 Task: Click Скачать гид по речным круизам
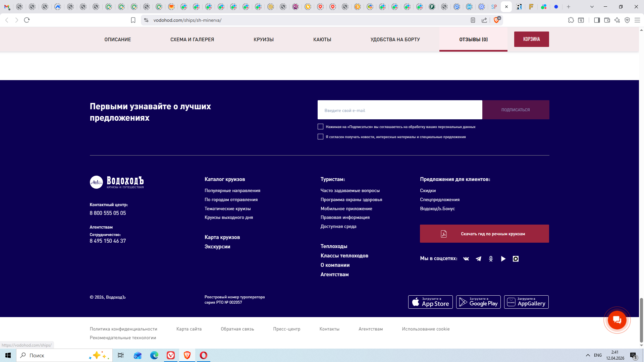[484, 234]
